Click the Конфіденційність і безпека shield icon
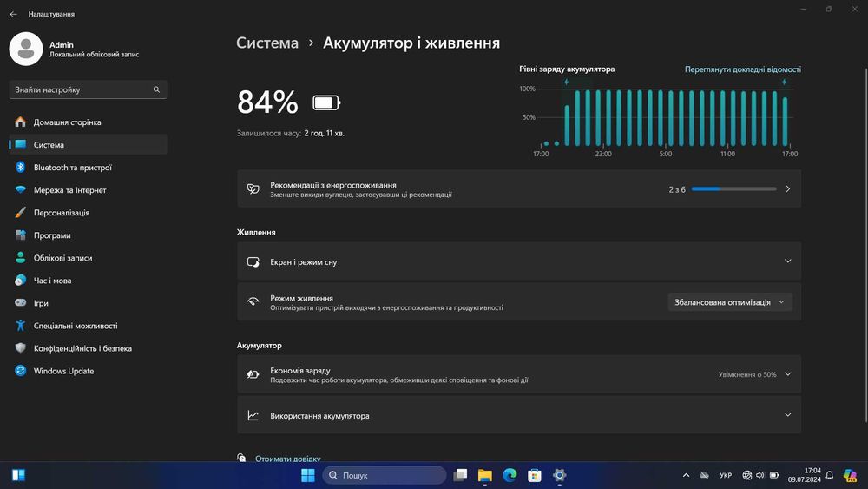The height and width of the screenshot is (489, 868). tap(21, 348)
